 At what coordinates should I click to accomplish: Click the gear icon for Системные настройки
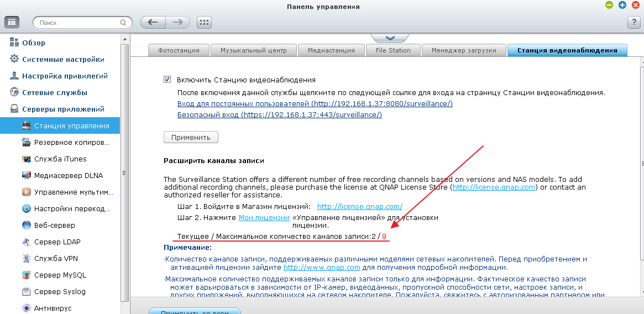[x=14, y=59]
